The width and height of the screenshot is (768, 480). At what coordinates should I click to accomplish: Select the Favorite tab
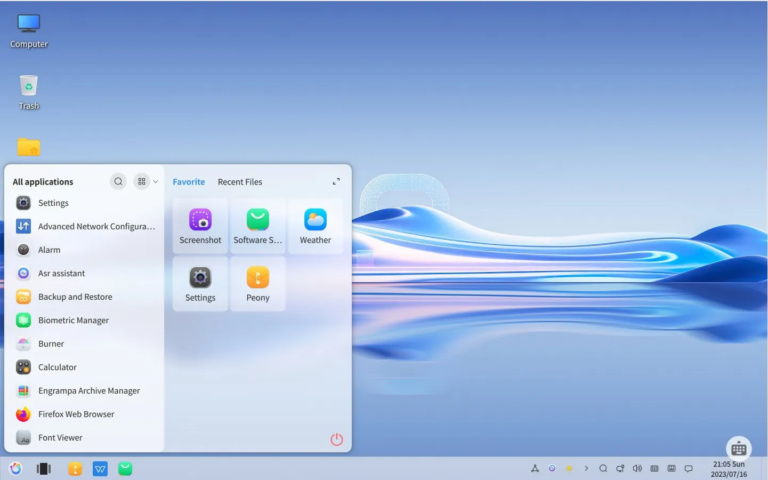click(189, 182)
